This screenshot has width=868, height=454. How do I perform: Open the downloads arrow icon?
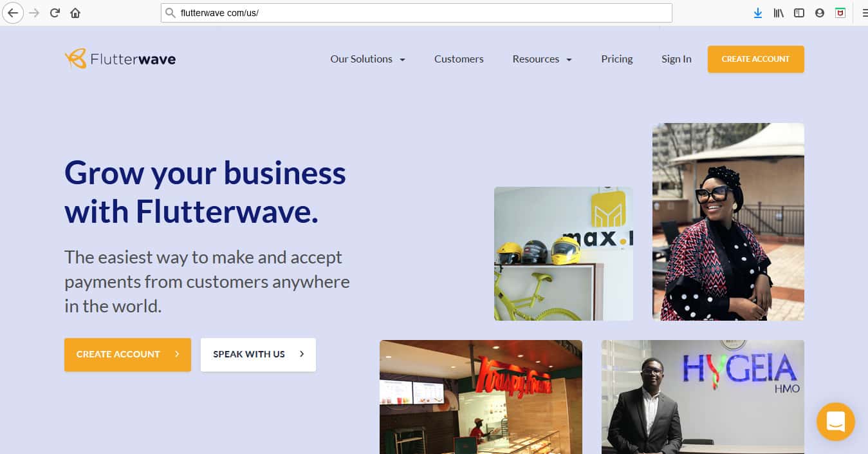coord(758,13)
